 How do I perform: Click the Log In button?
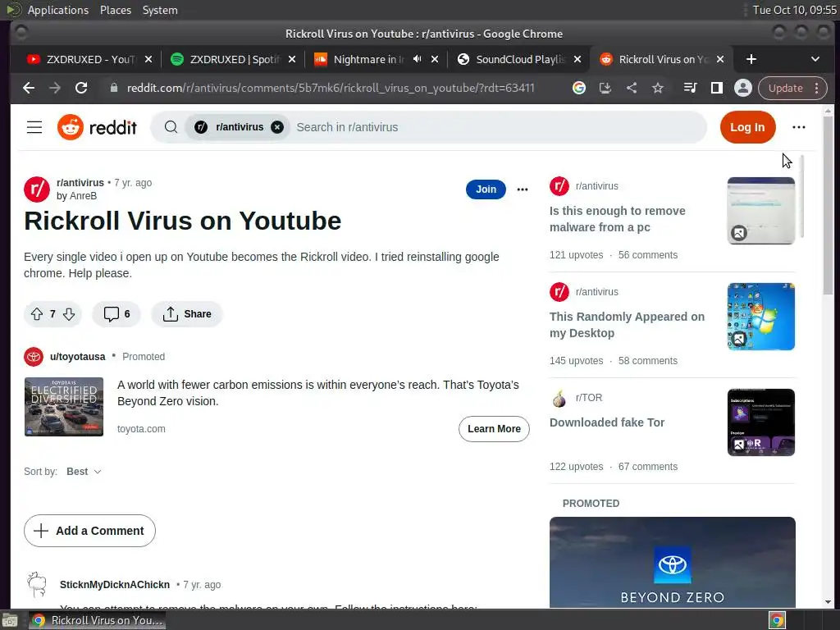point(748,127)
